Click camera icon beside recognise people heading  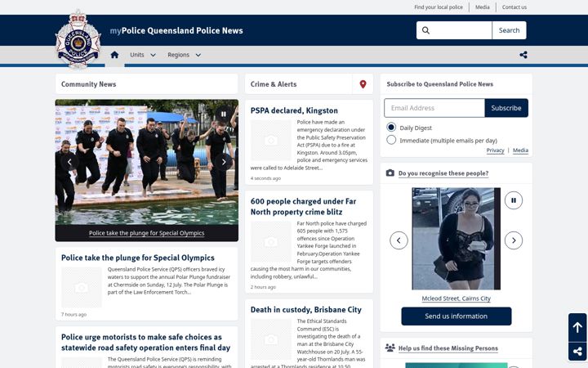click(390, 173)
